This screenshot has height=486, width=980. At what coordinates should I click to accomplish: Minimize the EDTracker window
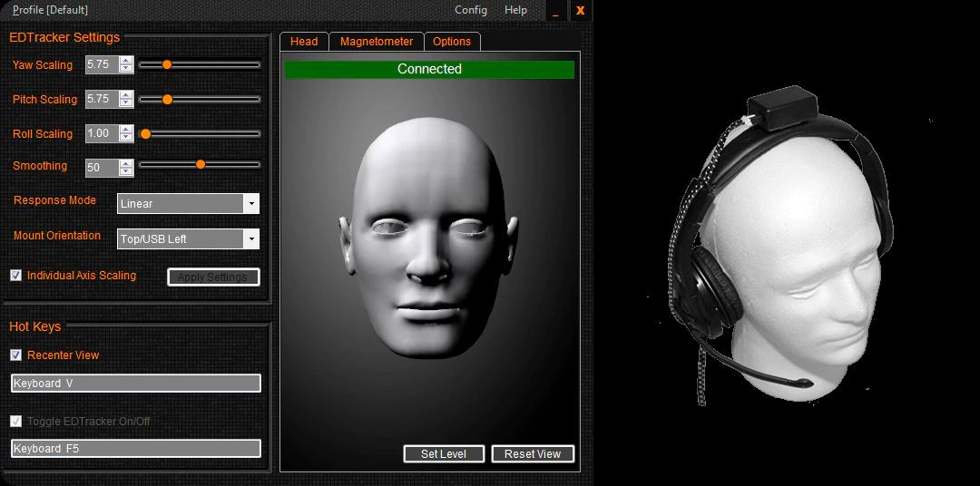554,10
